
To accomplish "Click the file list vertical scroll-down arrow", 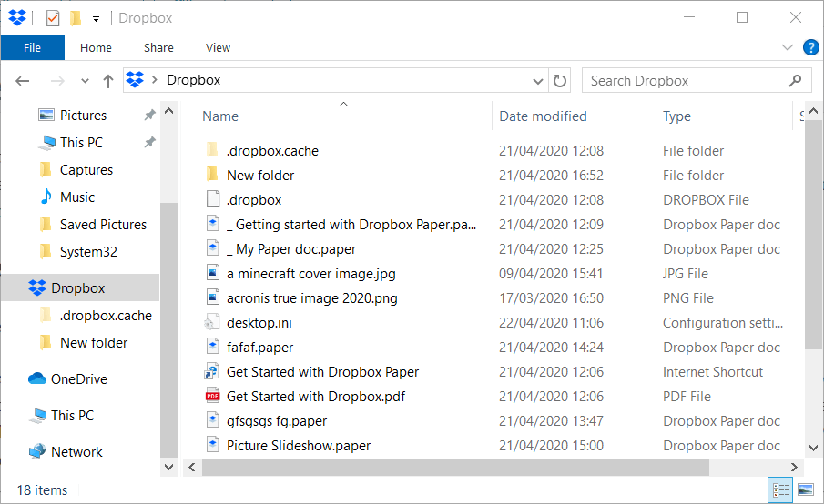I will (813, 448).
